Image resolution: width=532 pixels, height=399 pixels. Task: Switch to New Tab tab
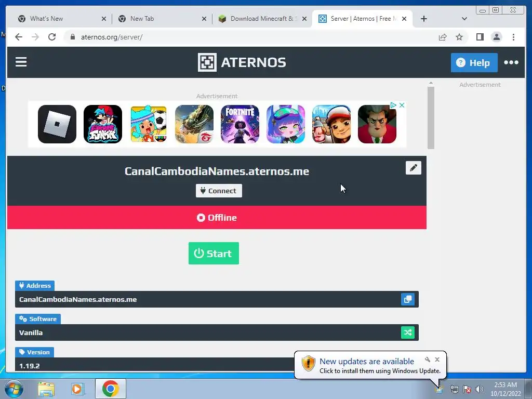point(162,19)
